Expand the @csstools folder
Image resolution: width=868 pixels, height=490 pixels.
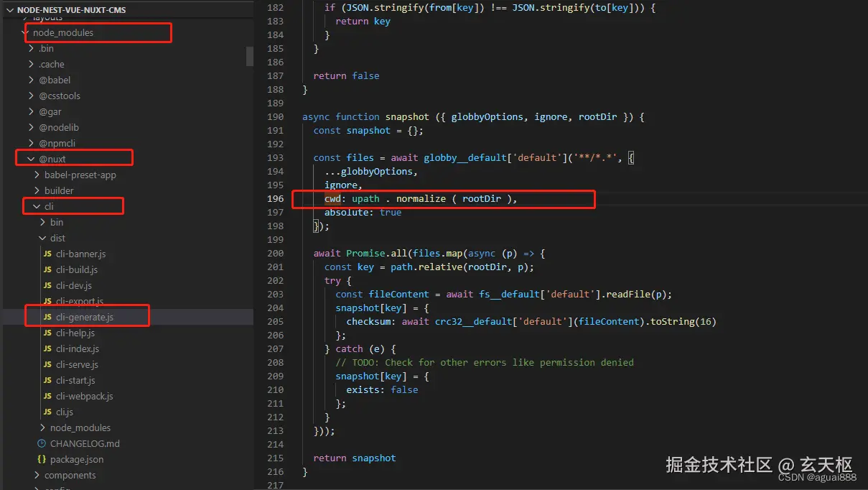[31, 96]
